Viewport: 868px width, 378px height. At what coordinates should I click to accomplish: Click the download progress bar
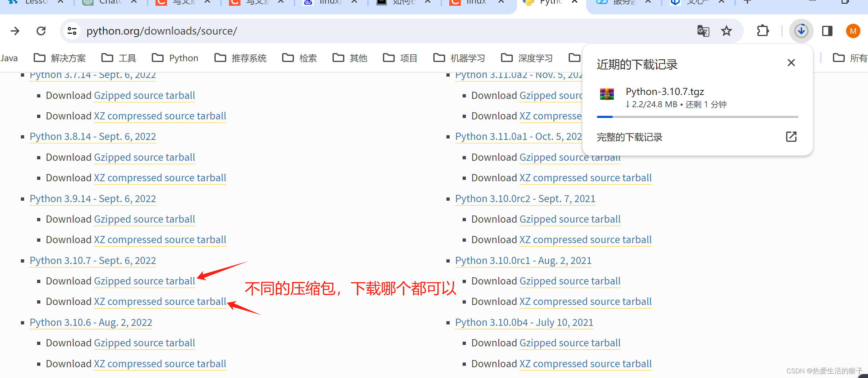point(697,117)
